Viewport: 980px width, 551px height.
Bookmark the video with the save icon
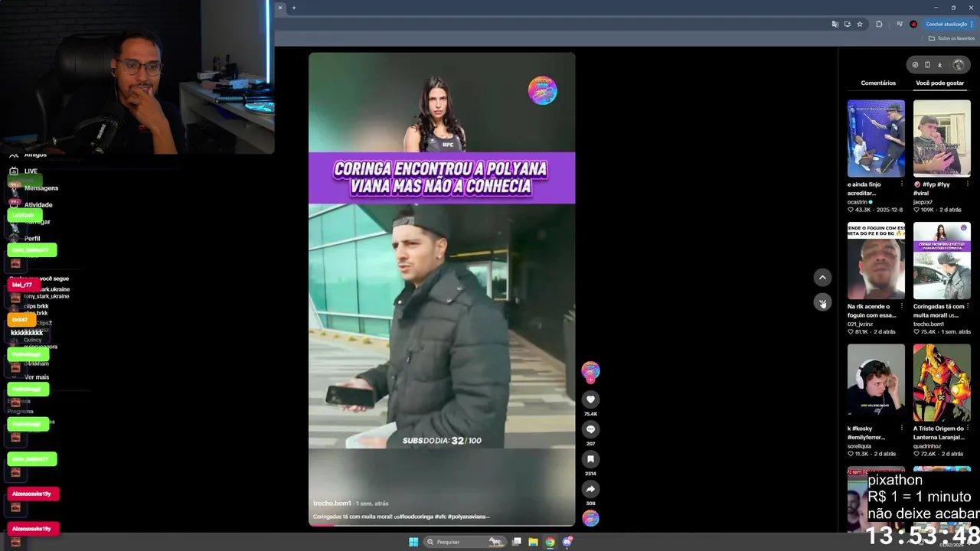pos(590,459)
